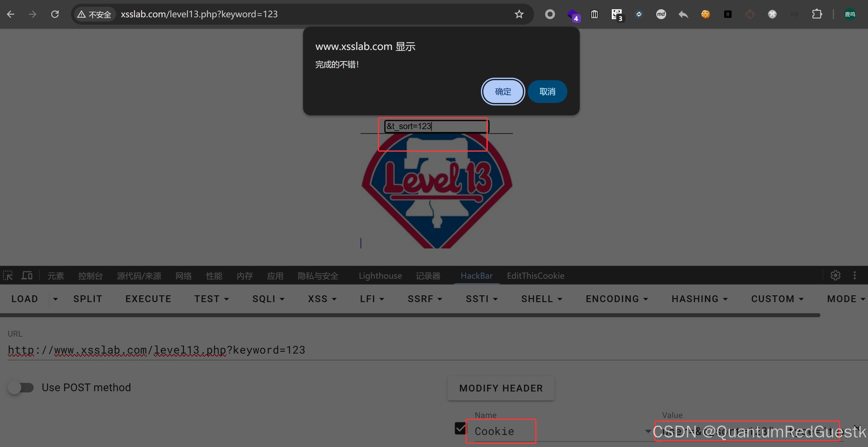Click the browser reload page icon
The width and height of the screenshot is (868, 447).
[55, 14]
